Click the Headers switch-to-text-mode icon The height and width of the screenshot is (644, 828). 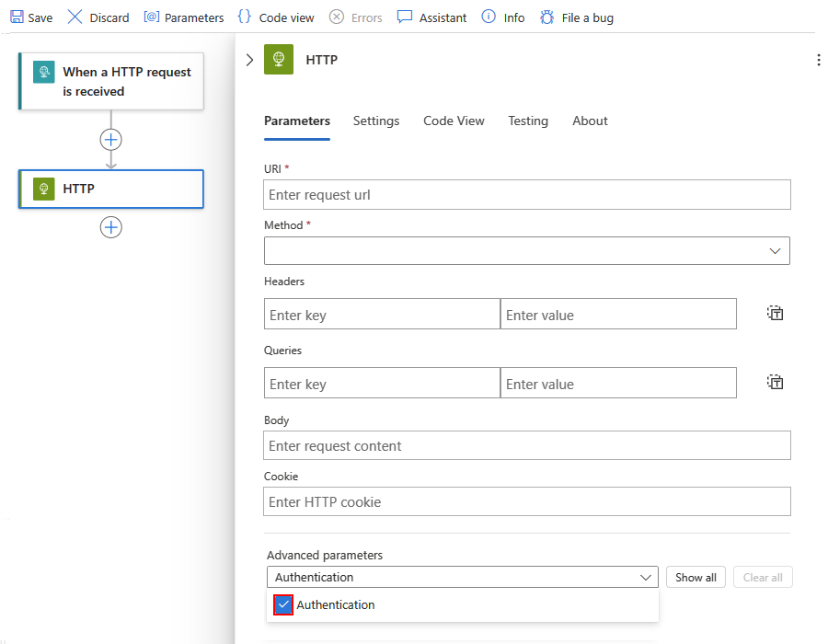(x=776, y=314)
